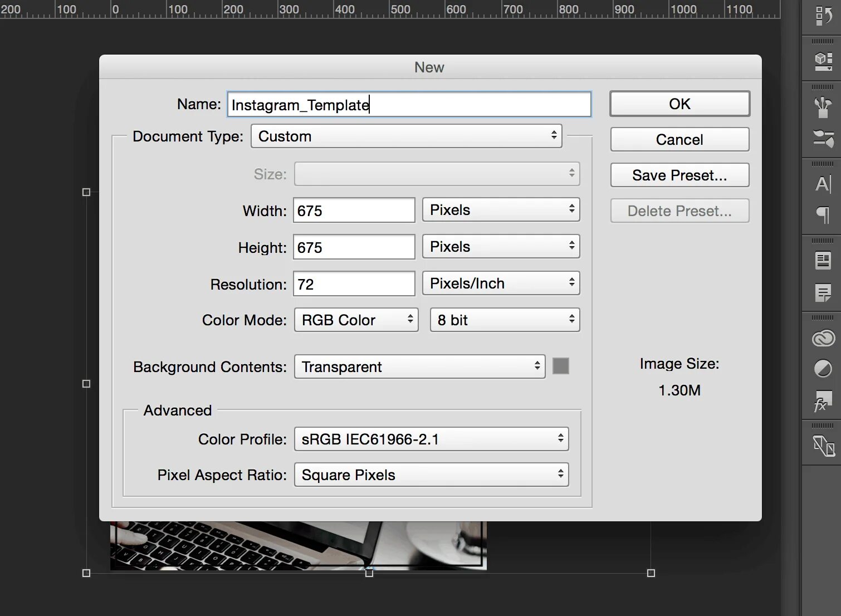Open the History panel icon

(x=823, y=16)
